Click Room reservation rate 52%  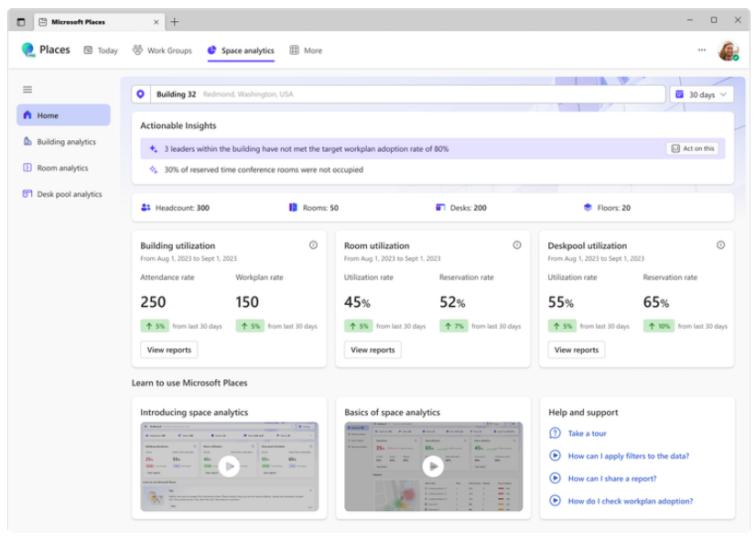click(452, 302)
